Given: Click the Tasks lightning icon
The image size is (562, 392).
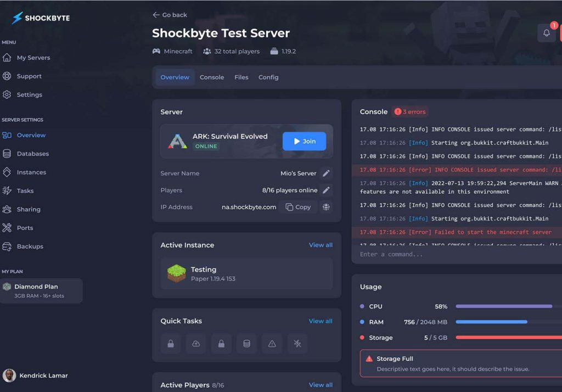Looking at the screenshot, I should 7,191.
